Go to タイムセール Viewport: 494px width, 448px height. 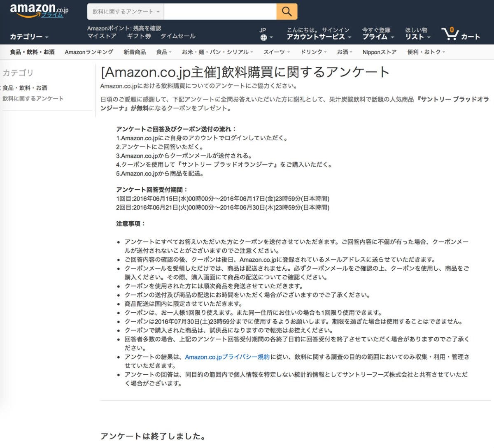178,36
